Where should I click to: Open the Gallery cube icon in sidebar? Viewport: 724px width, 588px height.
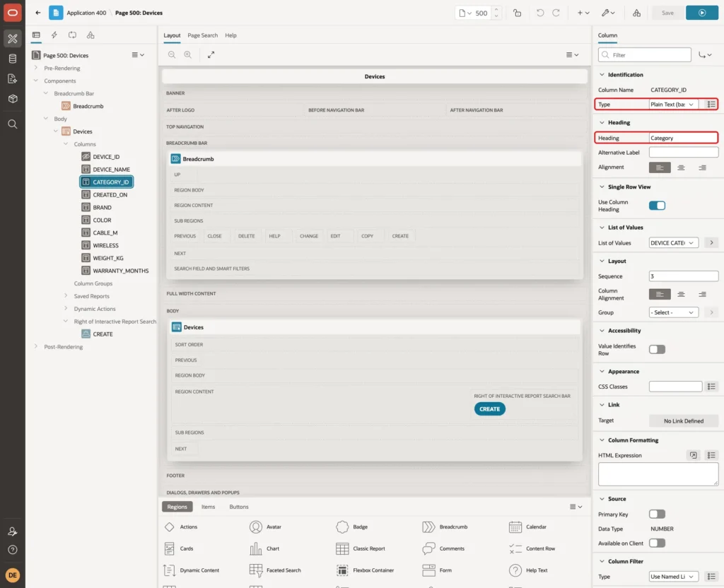(13, 99)
